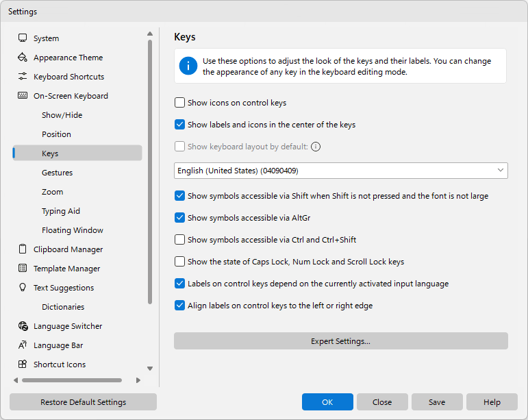This screenshot has width=528, height=420.
Task: Click sidebar horizontal scroll left arrow
Action: click(x=16, y=380)
